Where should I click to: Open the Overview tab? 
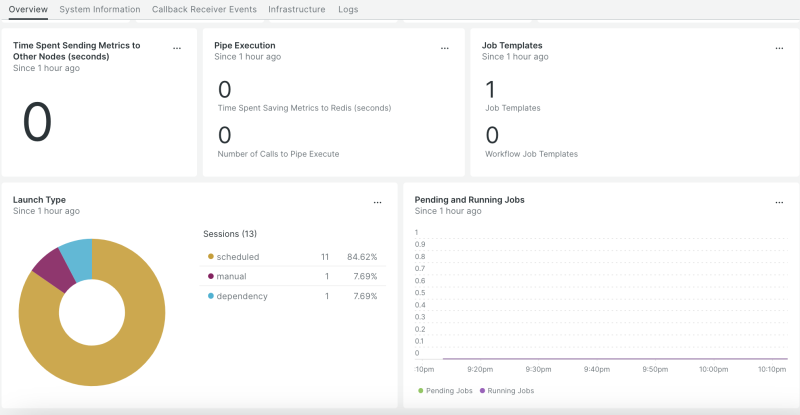click(28, 9)
